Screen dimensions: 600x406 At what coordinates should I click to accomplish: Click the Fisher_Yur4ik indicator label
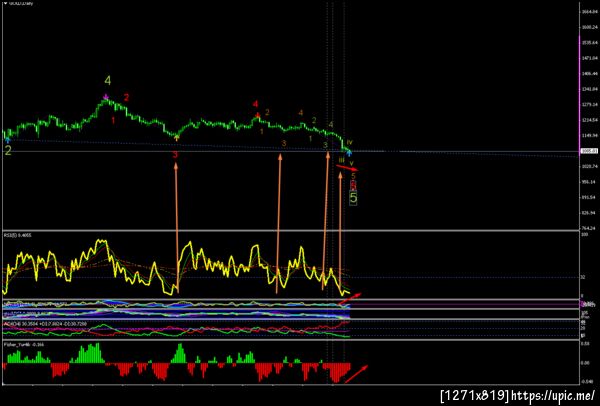coord(24,344)
